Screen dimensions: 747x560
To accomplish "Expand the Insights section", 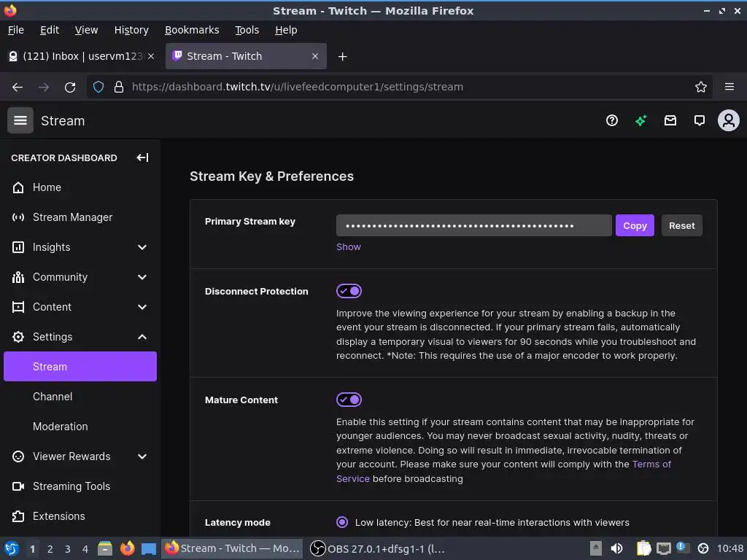I will [x=142, y=247].
